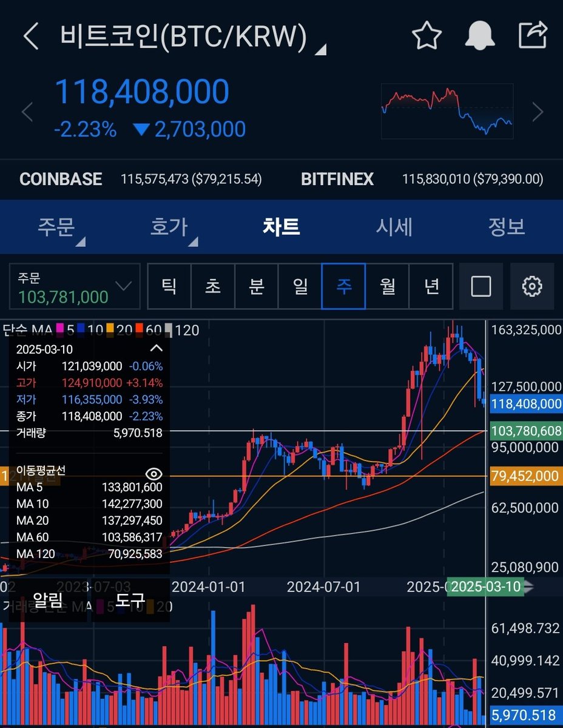Select the 틱 chart interval
Image resolution: width=563 pixels, height=728 pixels.
(169, 286)
